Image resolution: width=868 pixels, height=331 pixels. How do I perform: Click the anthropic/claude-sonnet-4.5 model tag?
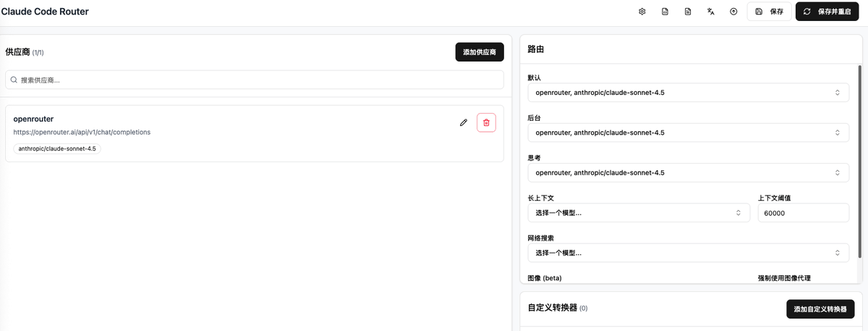click(x=57, y=148)
